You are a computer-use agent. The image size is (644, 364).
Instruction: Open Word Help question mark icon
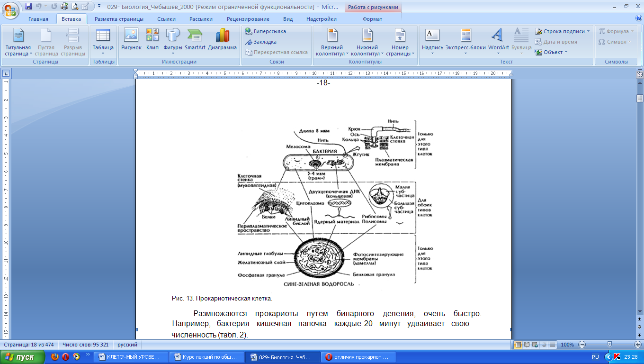pyautogui.click(x=639, y=18)
